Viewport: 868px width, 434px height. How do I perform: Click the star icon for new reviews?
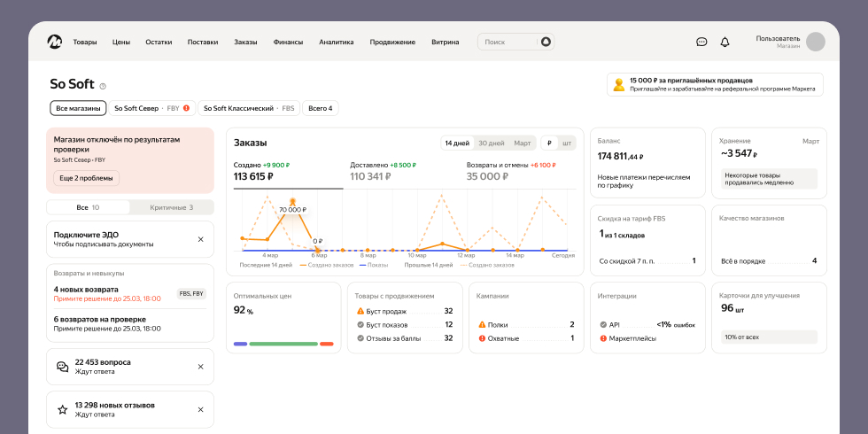click(x=62, y=409)
